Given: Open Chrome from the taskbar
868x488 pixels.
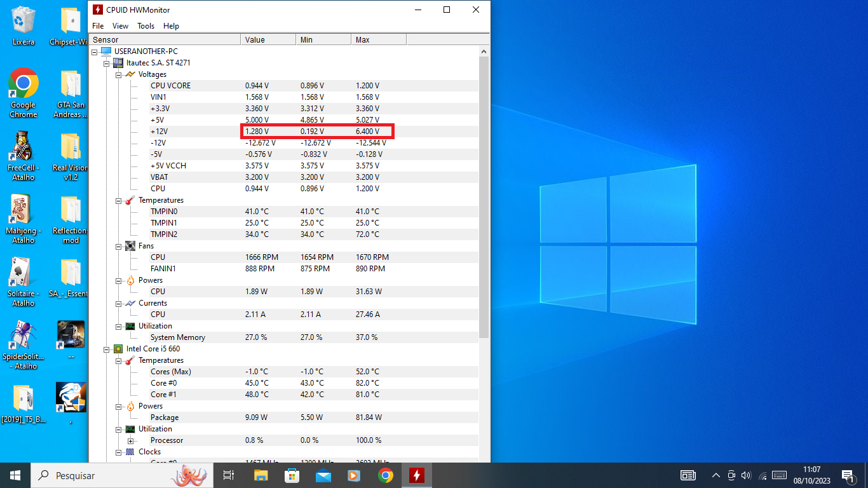Looking at the screenshot, I should pos(385,475).
